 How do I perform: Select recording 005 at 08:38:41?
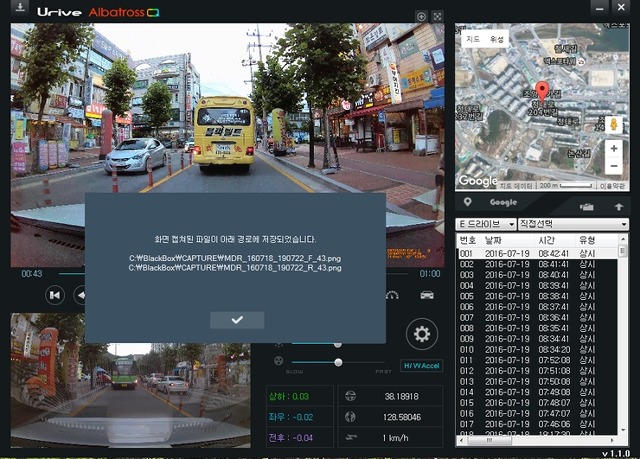537,296
